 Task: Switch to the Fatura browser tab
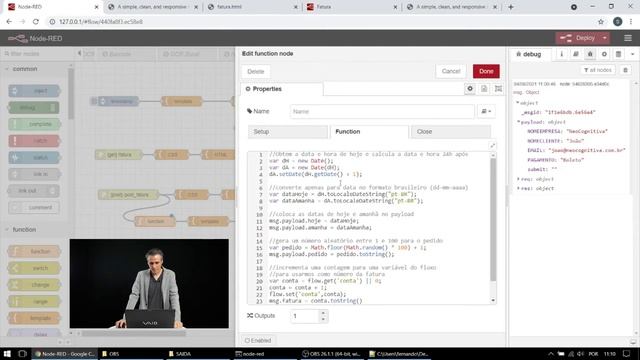coord(352,7)
